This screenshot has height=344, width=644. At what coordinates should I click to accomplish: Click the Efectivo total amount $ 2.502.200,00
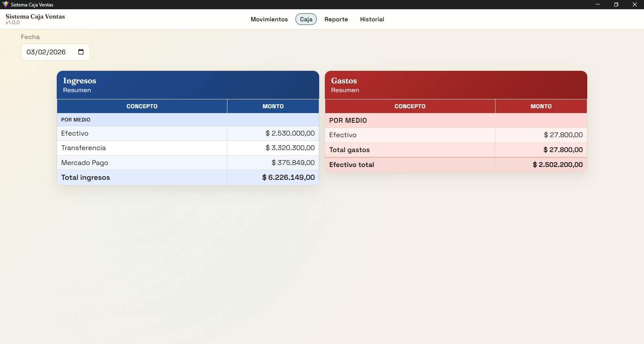(557, 165)
